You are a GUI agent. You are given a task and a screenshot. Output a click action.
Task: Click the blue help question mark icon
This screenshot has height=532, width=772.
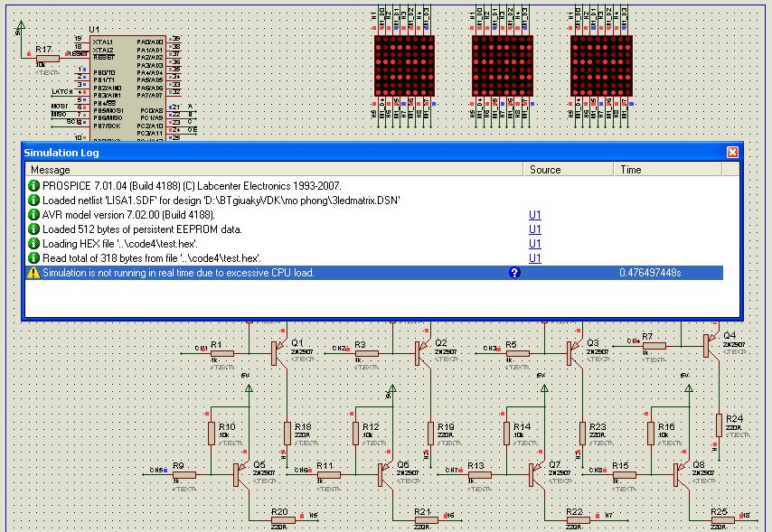point(514,273)
